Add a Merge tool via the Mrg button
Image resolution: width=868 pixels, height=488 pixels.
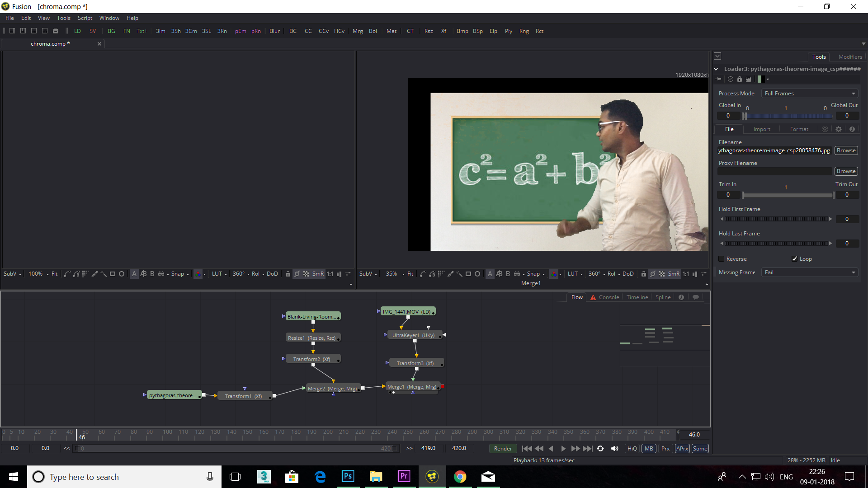pos(358,31)
